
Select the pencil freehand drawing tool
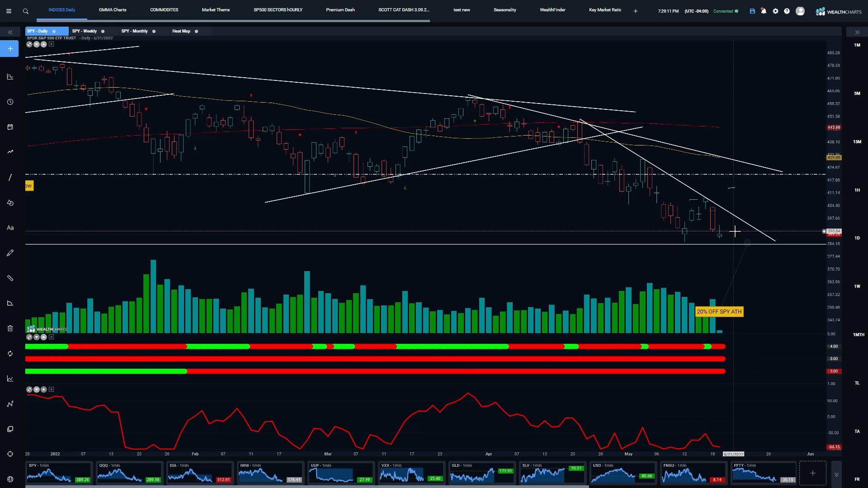(10, 253)
